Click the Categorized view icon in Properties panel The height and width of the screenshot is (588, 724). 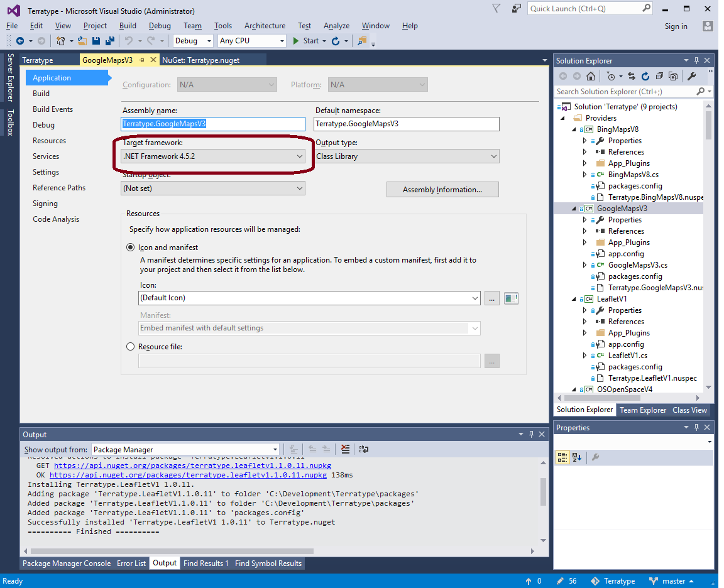[562, 457]
